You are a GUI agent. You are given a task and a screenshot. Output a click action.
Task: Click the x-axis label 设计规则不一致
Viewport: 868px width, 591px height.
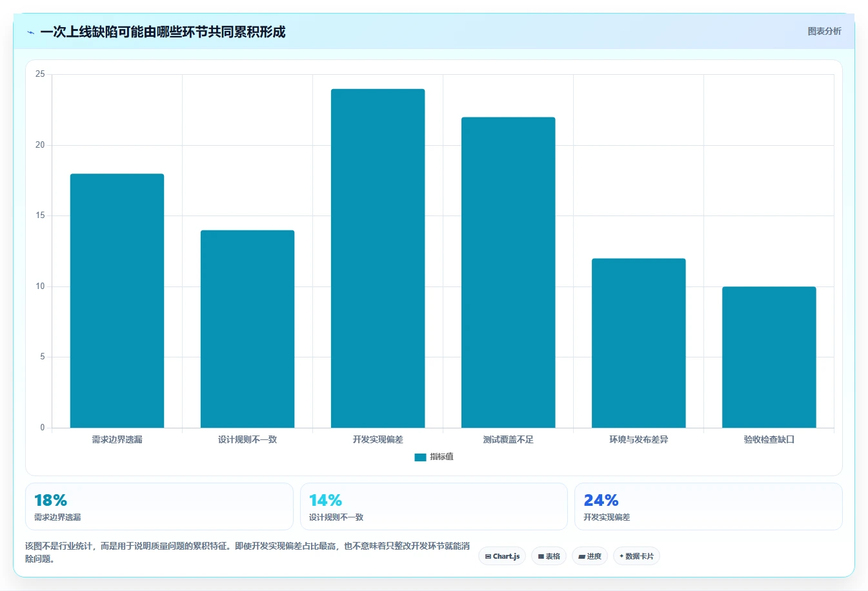[247, 439]
